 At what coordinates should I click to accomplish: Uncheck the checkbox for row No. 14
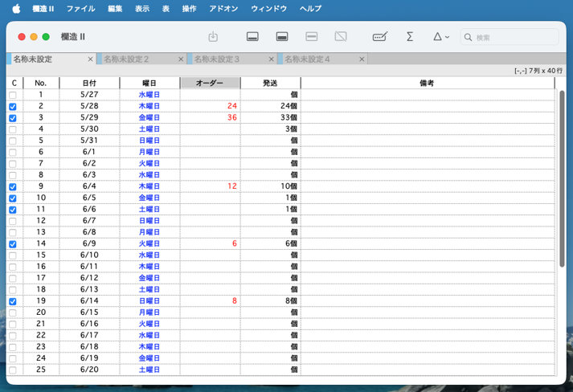coord(12,244)
